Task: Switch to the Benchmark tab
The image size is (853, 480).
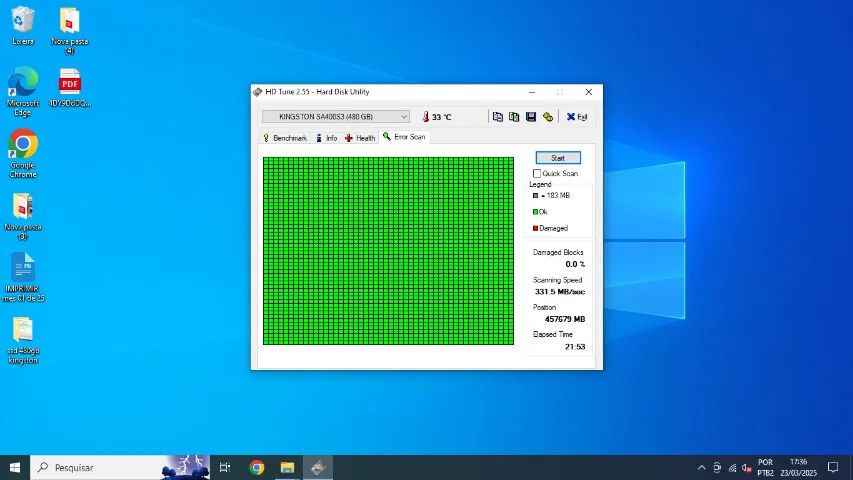Action: [285, 138]
